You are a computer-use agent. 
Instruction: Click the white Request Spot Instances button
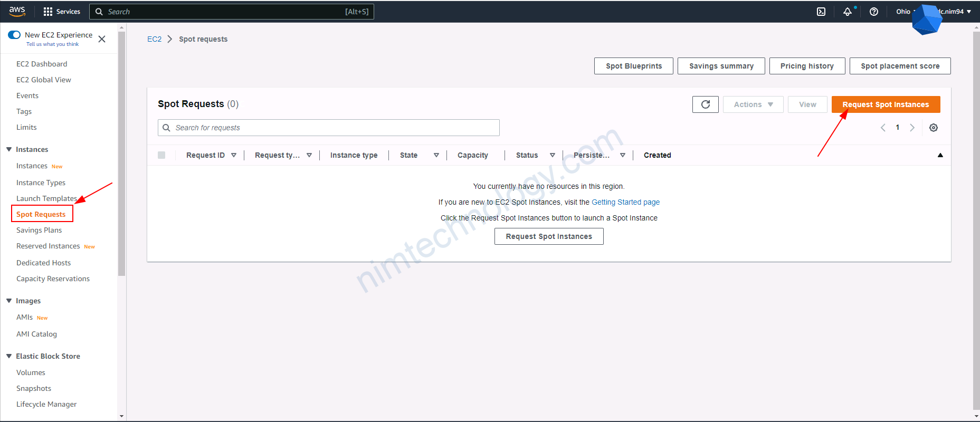pos(549,236)
